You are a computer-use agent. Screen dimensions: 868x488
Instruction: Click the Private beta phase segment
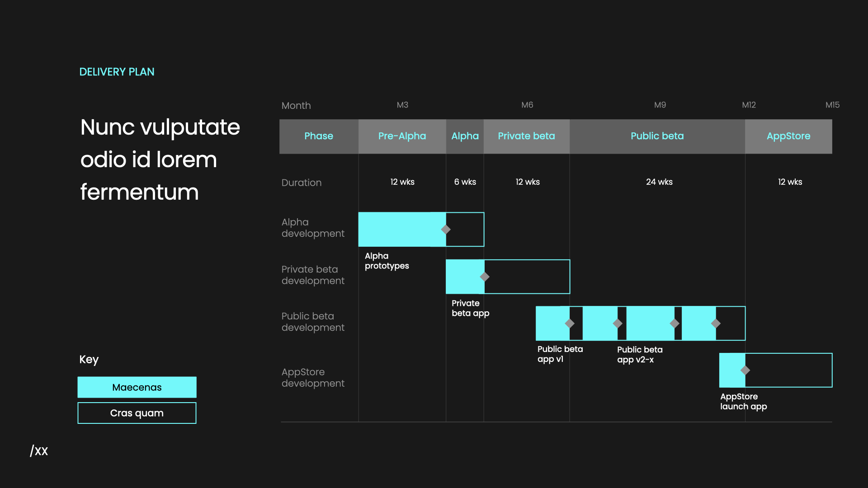click(x=526, y=136)
